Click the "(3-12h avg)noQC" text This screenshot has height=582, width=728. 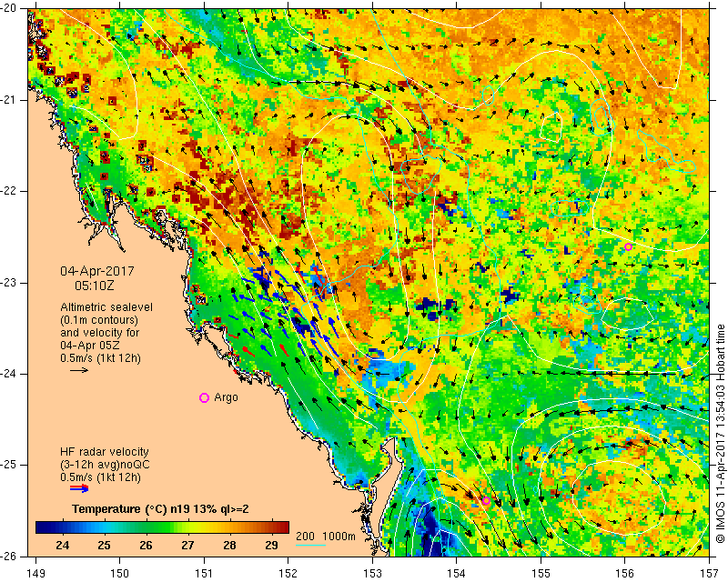click(105, 465)
